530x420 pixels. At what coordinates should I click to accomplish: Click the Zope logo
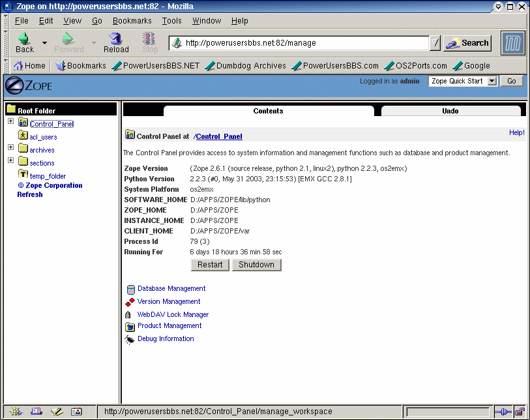click(x=29, y=85)
